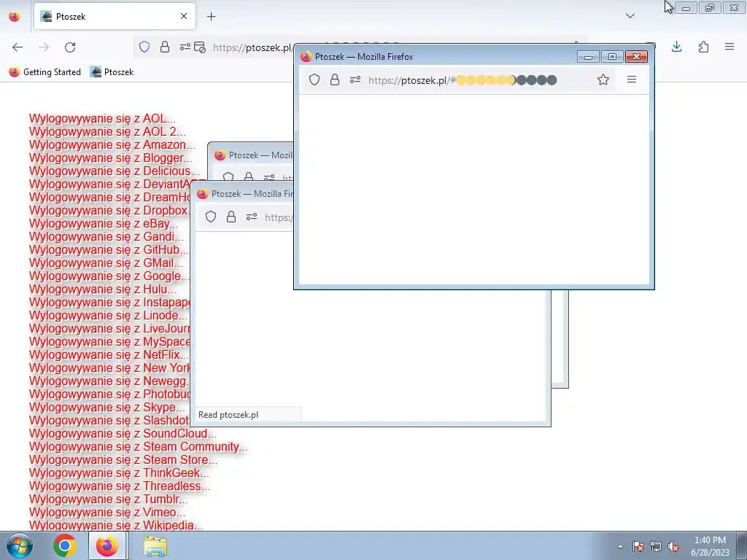Launch Chrome from the taskbar

coord(65,545)
